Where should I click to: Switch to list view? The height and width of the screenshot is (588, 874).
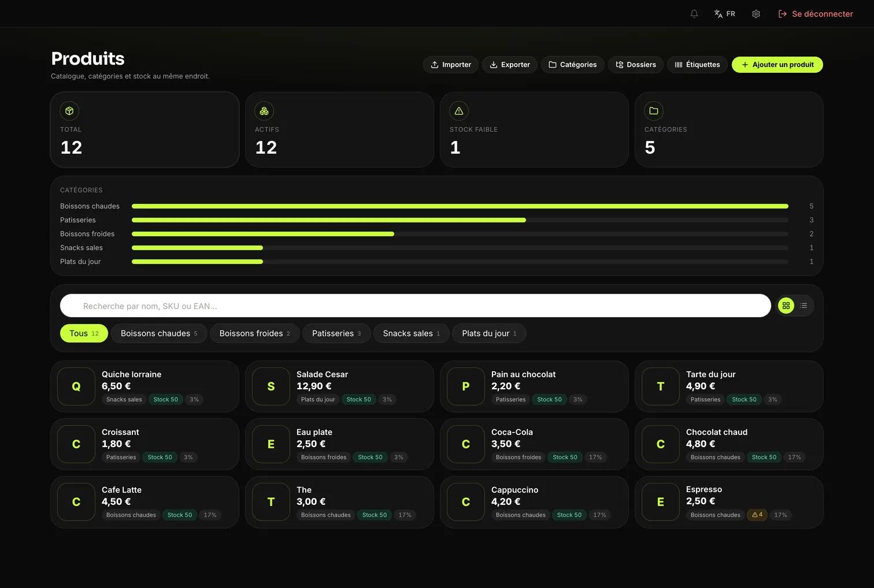(x=803, y=306)
